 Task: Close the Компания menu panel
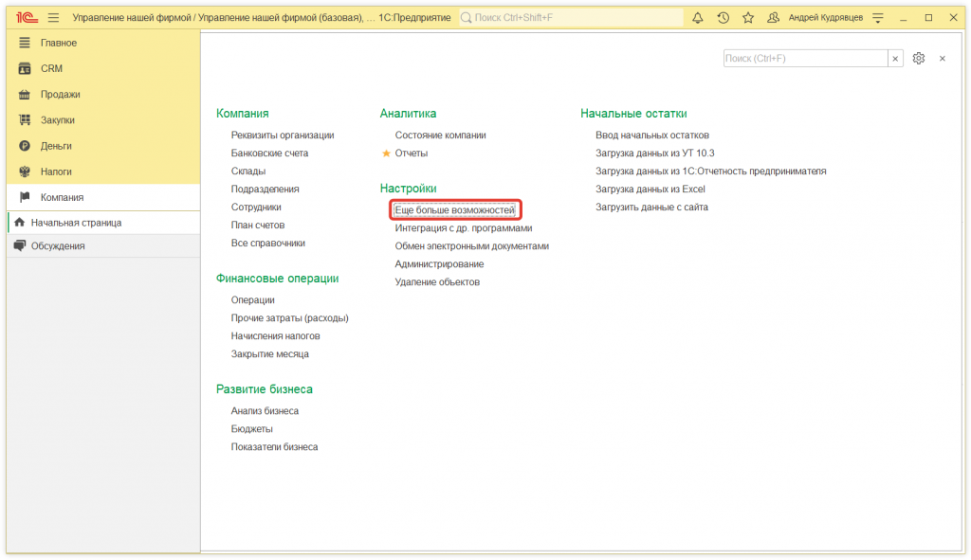[942, 59]
